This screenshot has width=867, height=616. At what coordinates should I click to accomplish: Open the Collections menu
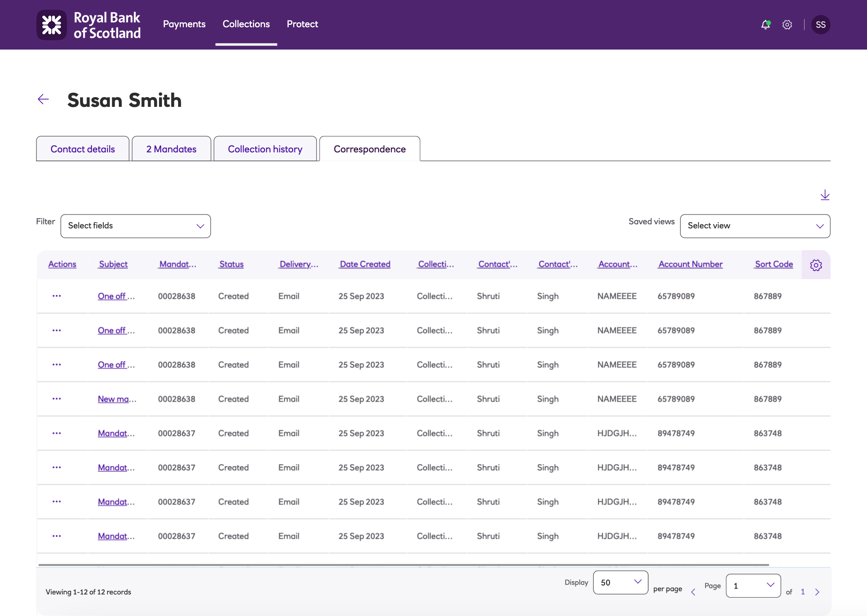coord(246,24)
